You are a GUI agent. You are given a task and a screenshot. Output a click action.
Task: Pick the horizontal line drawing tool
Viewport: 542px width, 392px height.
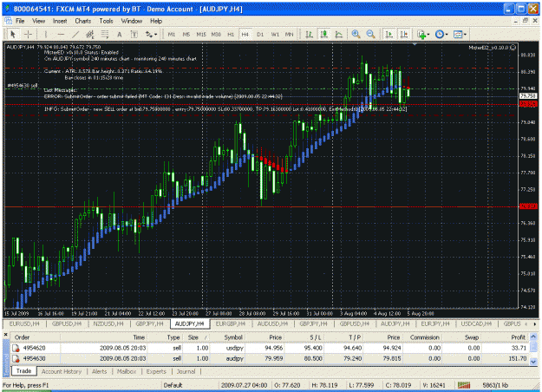coord(61,34)
